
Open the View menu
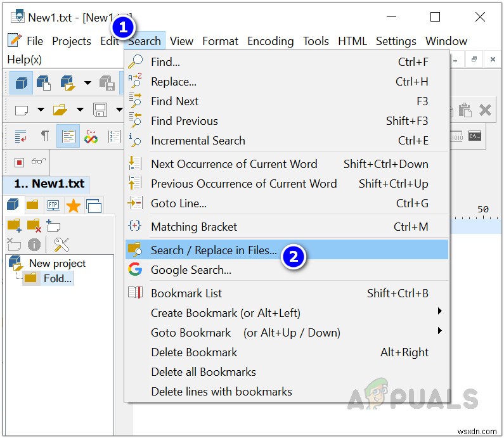(181, 41)
